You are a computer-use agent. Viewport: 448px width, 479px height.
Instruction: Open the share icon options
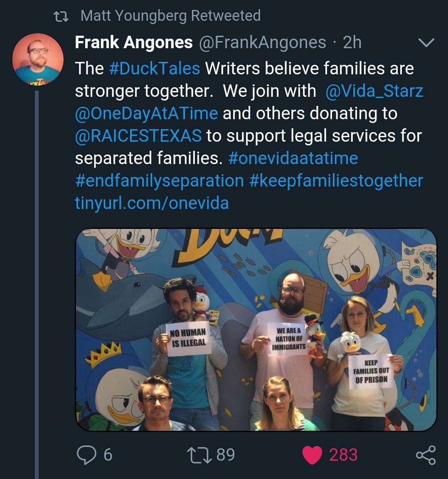point(426,454)
